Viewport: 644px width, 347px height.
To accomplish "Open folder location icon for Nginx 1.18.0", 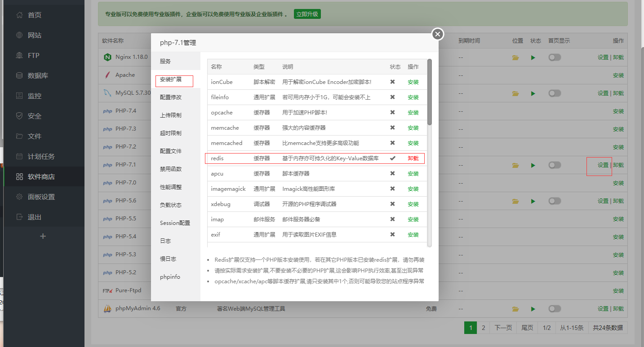I will click(x=515, y=57).
